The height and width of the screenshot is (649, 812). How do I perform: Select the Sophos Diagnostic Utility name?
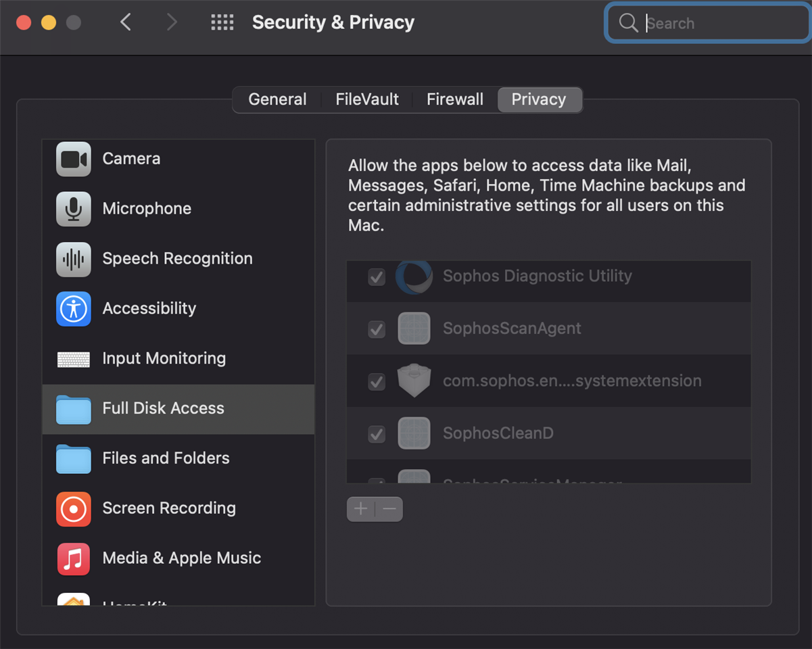tap(538, 277)
